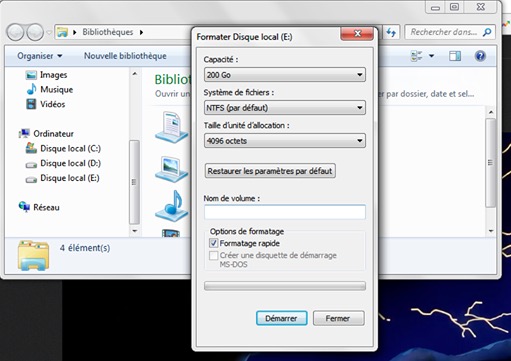Screen dimensions: 511x361
Task: Click the Explorer forward navigation button
Action: [x=35, y=32]
